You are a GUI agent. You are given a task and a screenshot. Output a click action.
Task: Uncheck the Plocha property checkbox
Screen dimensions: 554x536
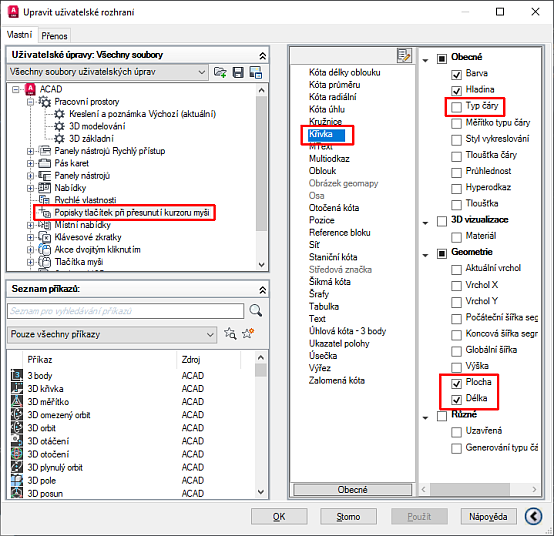pos(456,383)
